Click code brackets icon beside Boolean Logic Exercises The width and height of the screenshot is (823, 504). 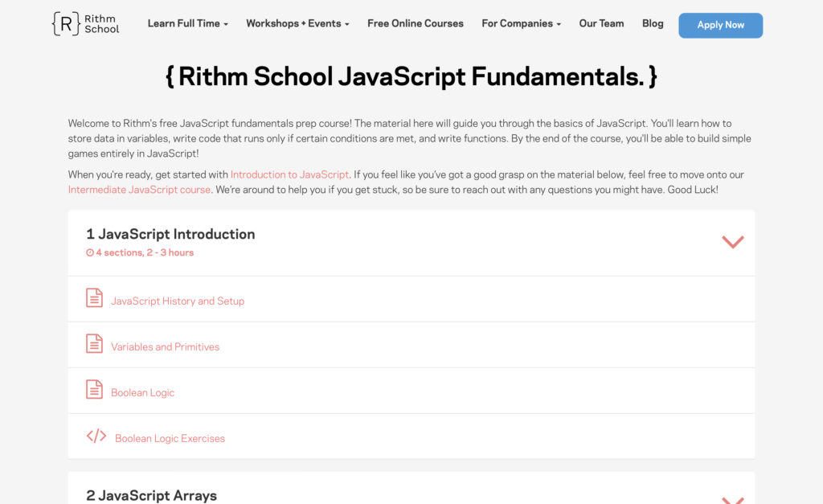coord(96,436)
